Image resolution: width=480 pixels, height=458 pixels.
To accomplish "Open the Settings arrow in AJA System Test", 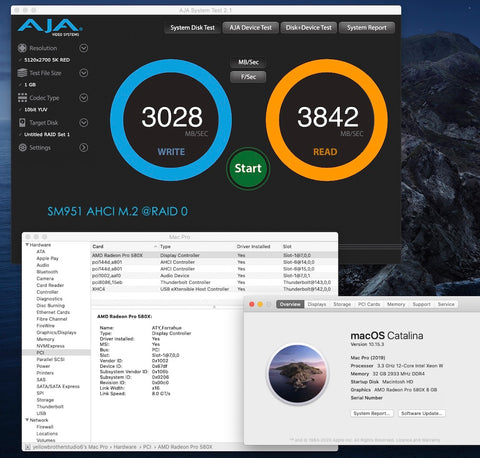I will coord(84,147).
